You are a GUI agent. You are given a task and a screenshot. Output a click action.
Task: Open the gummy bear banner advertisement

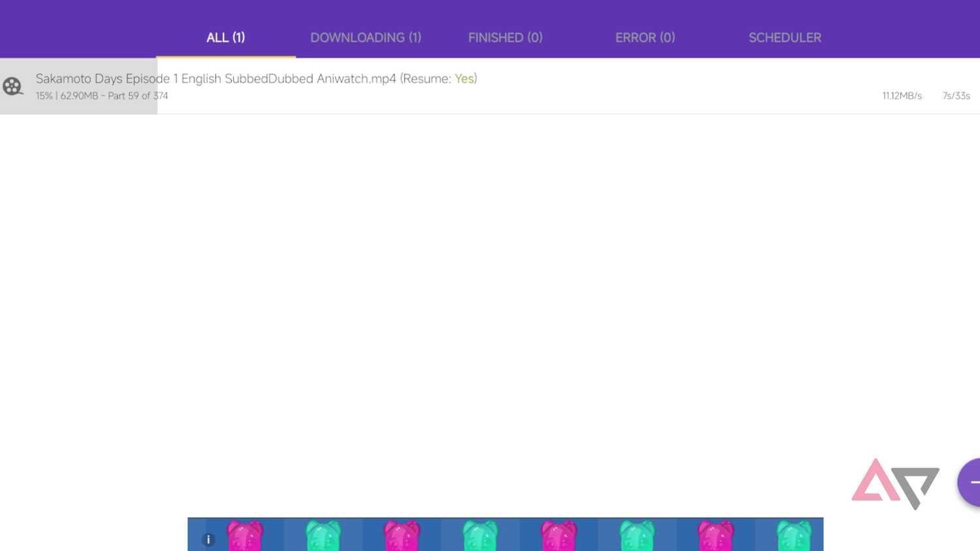click(x=505, y=534)
